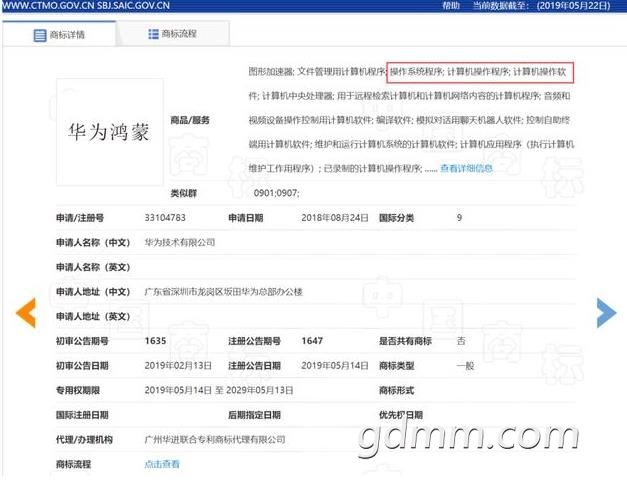Switch to the 商标流程 tab
This screenshot has height=498, width=627.
click(x=173, y=34)
